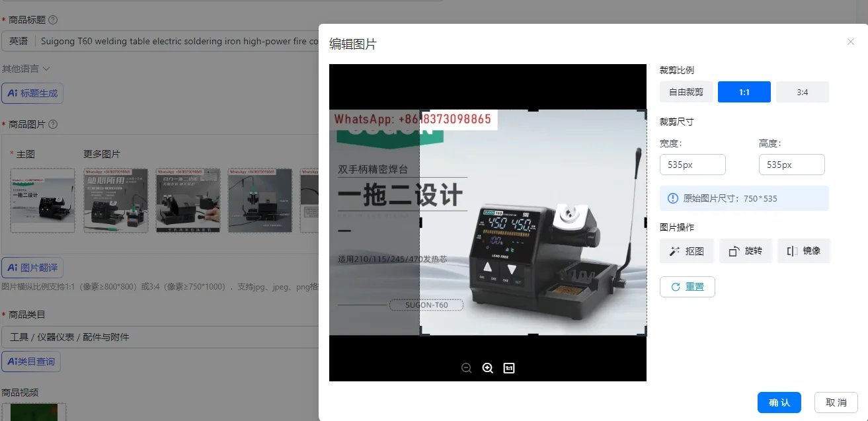868x421 pixels.
Task: Open the product category dropdown field
Action: tap(160, 337)
